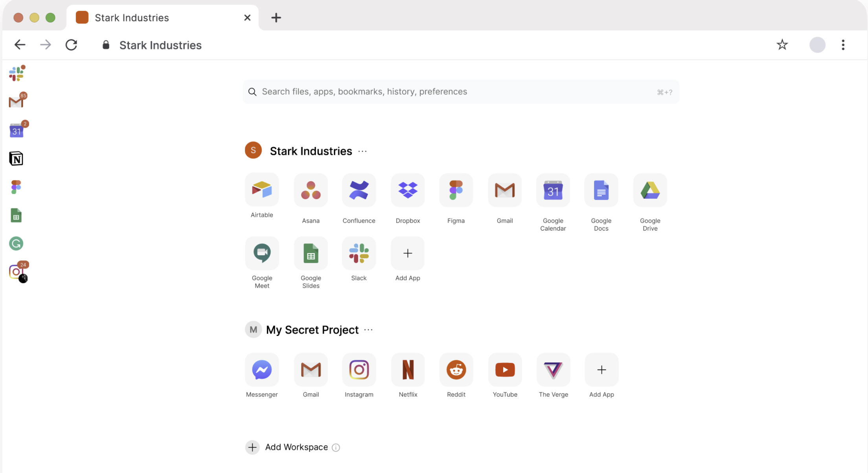Open Instagram tile in My Secret Project
868x473 pixels.
pyautogui.click(x=359, y=370)
